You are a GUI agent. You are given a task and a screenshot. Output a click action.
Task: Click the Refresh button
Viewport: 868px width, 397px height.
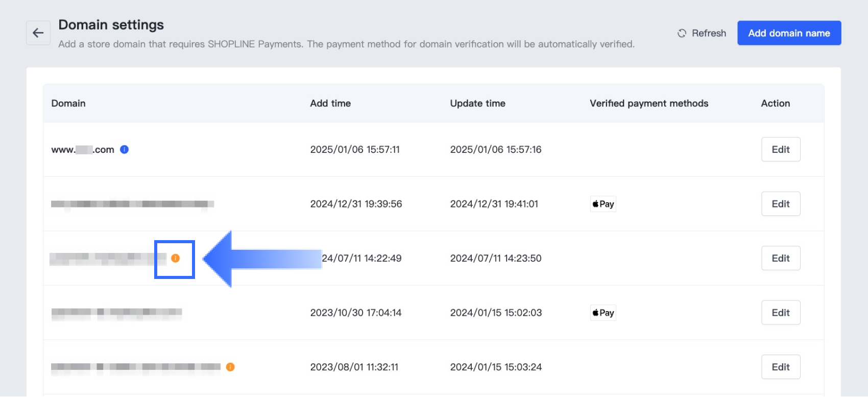[702, 33]
